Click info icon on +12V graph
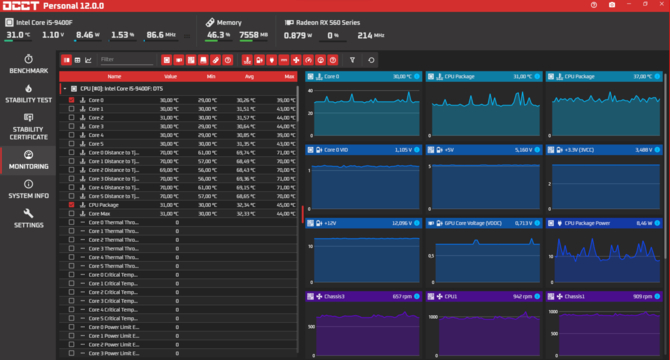Viewport: 670px width, 360px height. pos(417,223)
